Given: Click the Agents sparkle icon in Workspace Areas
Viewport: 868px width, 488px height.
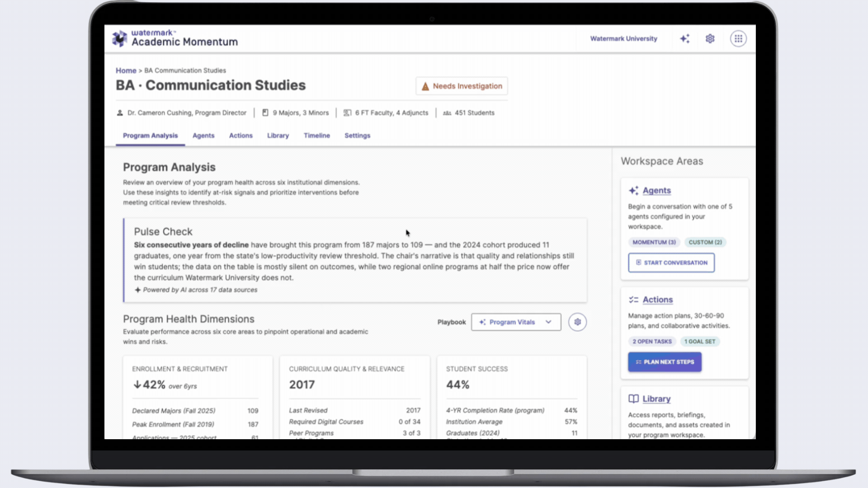Looking at the screenshot, I should tap(633, 191).
